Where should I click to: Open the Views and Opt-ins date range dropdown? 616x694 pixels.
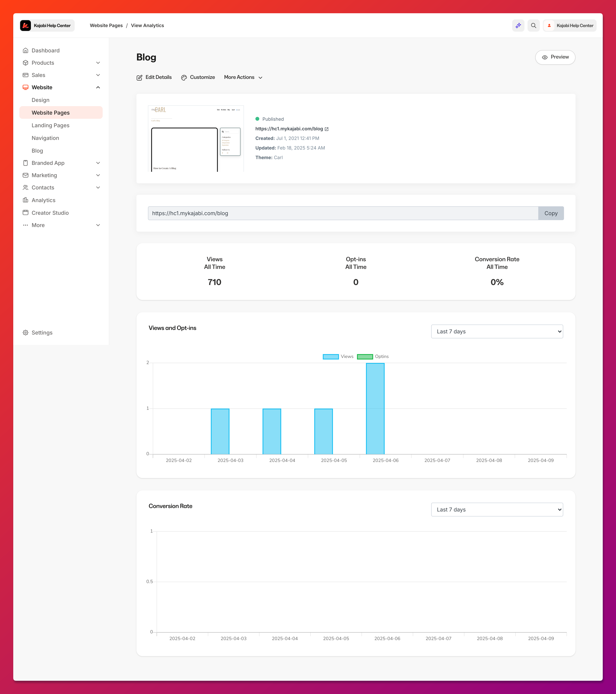pyautogui.click(x=496, y=331)
